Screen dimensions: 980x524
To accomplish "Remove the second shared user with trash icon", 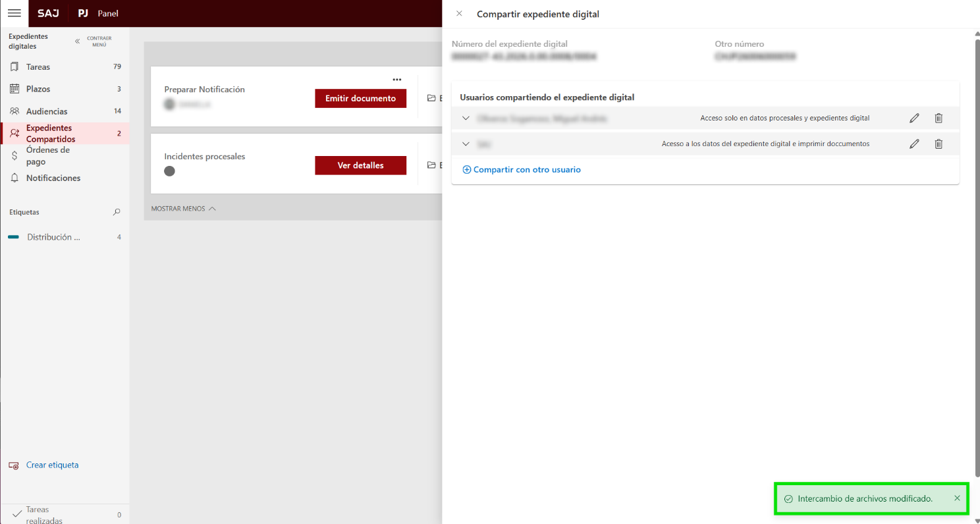I will tap(939, 144).
